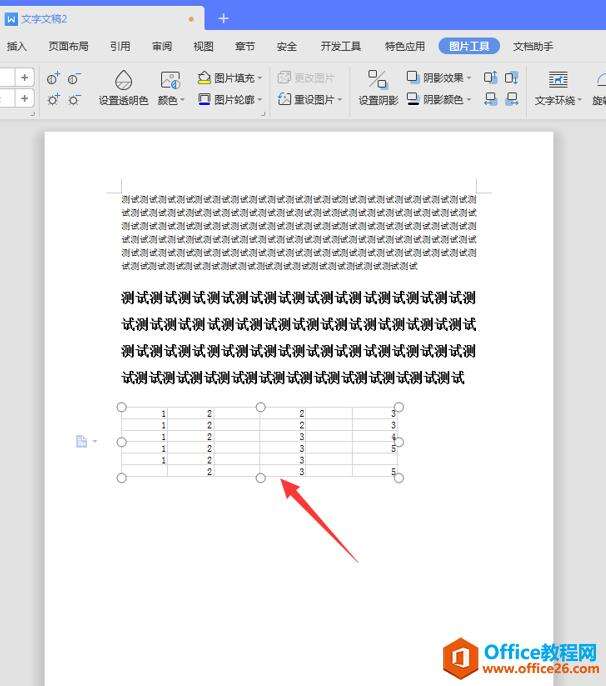Click the bottom-center resize handle of image
Screen dimensions: 606x686
click(261, 478)
